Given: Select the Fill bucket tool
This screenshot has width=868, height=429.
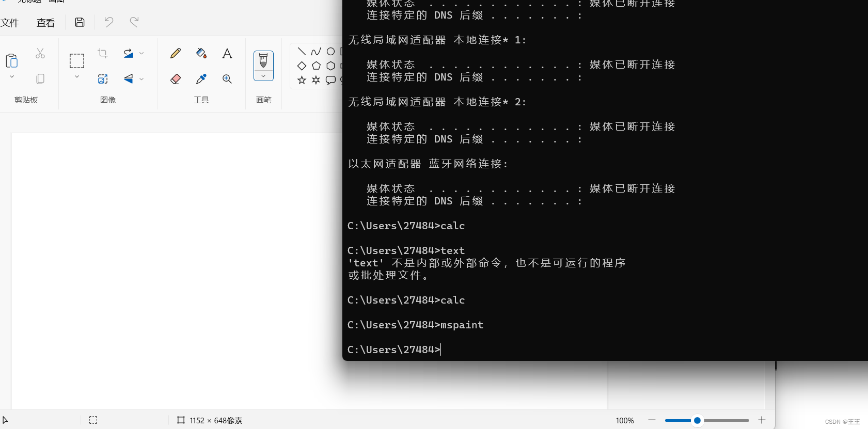Looking at the screenshot, I should click(x=201, y=53).
